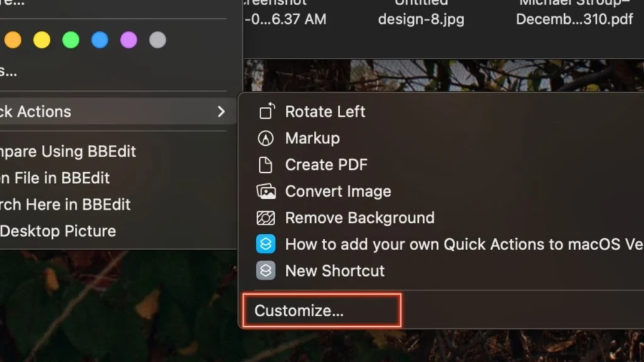Viewport: 644px width, 362px height.
Task: Expand the Quick Actions submenu arrow
Action: (221, 112)
